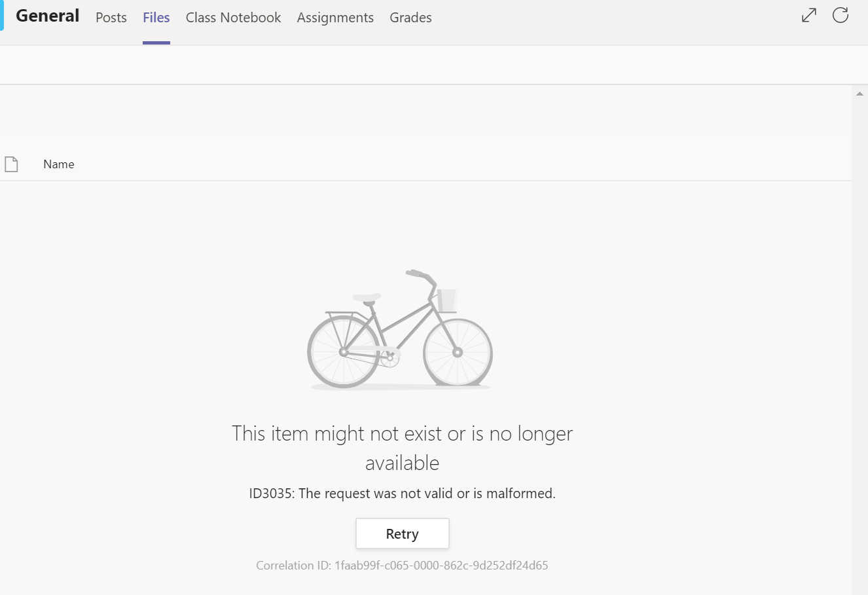
Task: Click the Retry button
Action: [403, 533]
